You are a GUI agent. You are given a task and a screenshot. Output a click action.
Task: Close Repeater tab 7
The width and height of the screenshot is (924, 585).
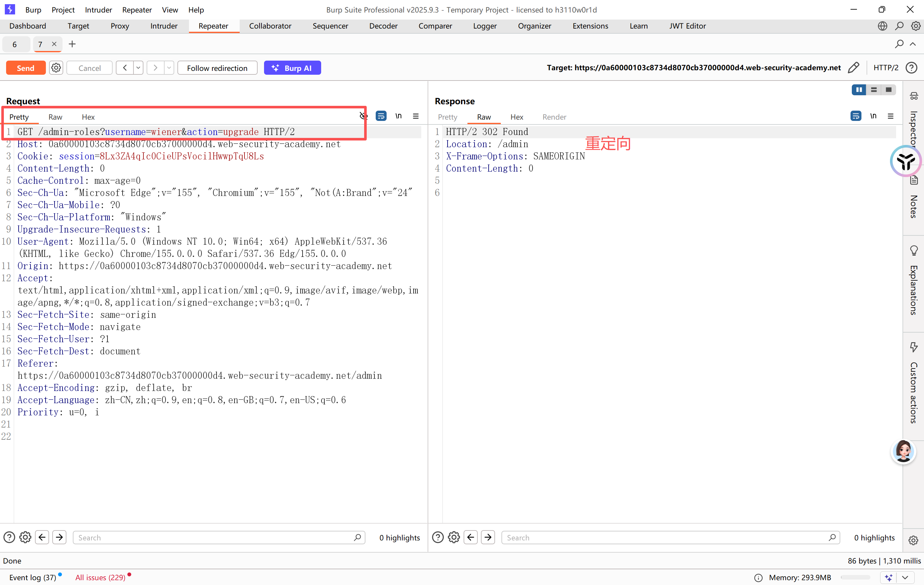click(x=54, y=44)
